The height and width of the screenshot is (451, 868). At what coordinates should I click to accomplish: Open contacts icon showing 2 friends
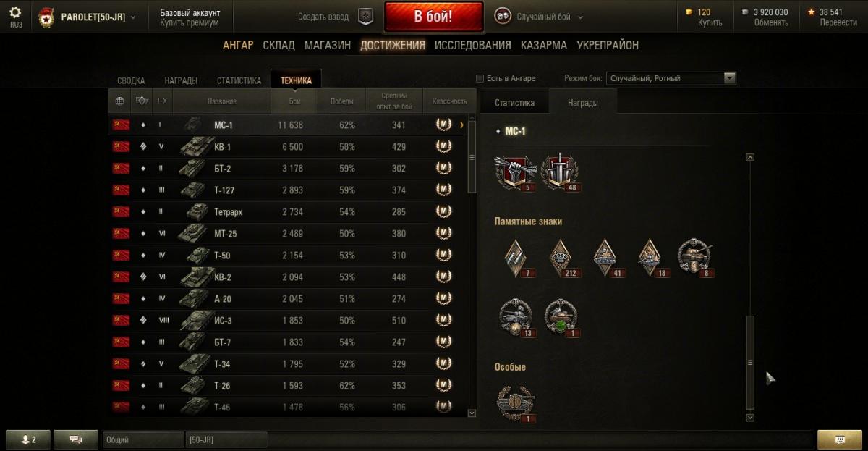click(x=28, y=439)
